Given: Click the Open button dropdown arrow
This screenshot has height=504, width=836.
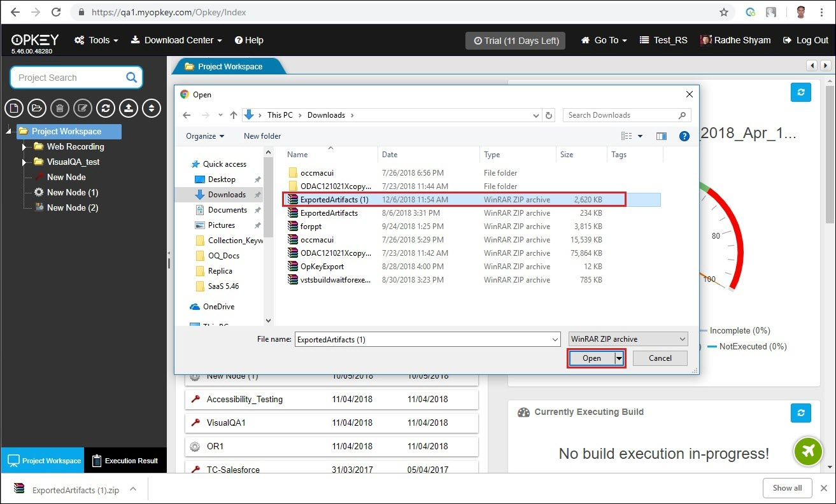Looking at the screenshot, I should [x=619, y=358].
